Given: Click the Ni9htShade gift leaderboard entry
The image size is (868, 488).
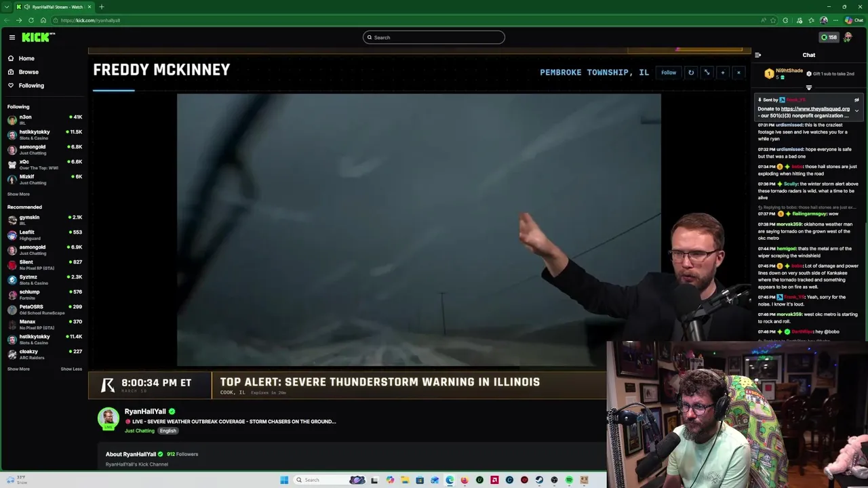Looking at the screenshot, I should point(784,73).
